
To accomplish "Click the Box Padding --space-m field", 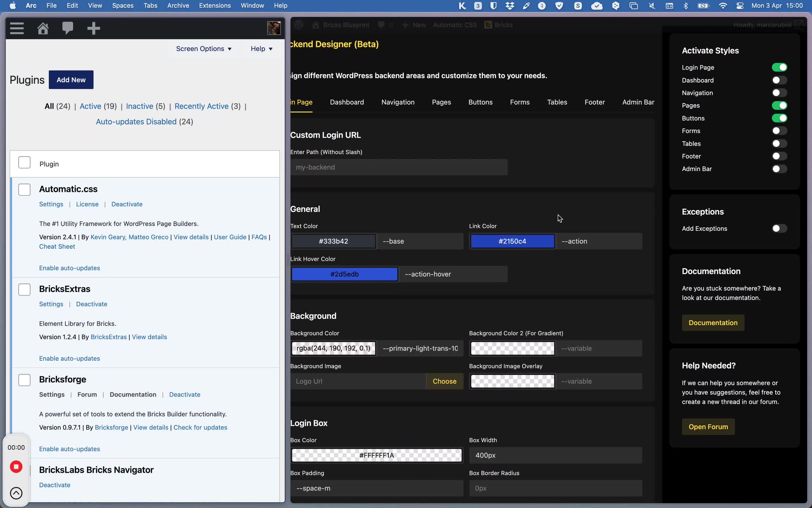I will [x=377, y=488].
